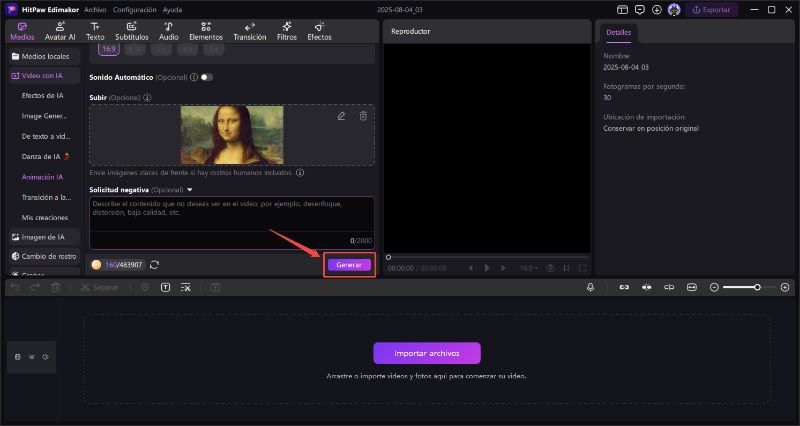Open the Elementos panel
Image resolution: width=800 pixels, height=426 pixels.
(x=206, y=31)
